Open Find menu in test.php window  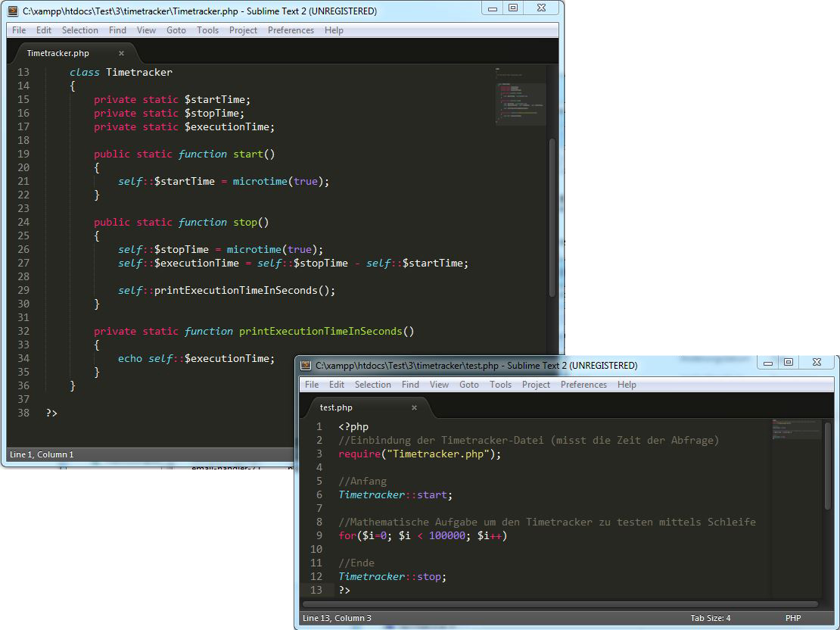(x=410, y=385)
